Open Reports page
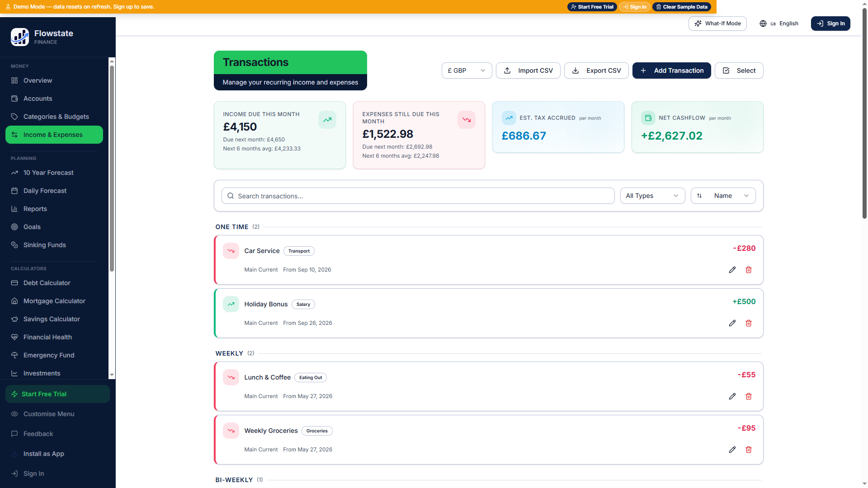The image size is (868, 488). [x=54, y=209]
